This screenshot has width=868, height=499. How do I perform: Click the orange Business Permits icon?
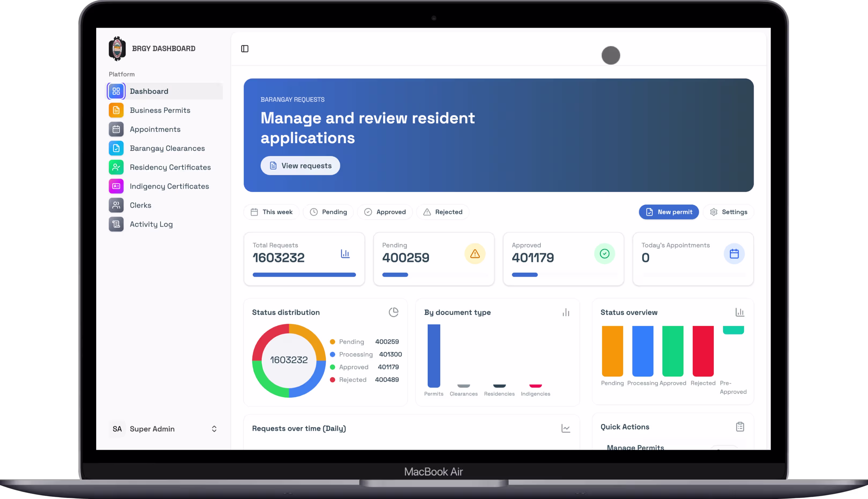(116, 110)
